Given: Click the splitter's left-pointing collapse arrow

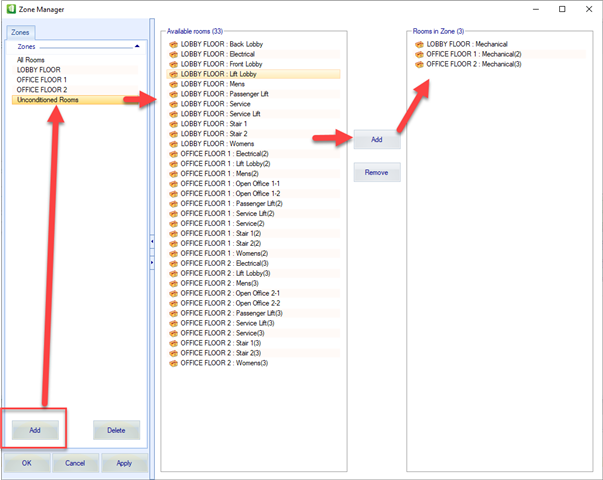Looking at the screenshot, I should coord(152,242).
